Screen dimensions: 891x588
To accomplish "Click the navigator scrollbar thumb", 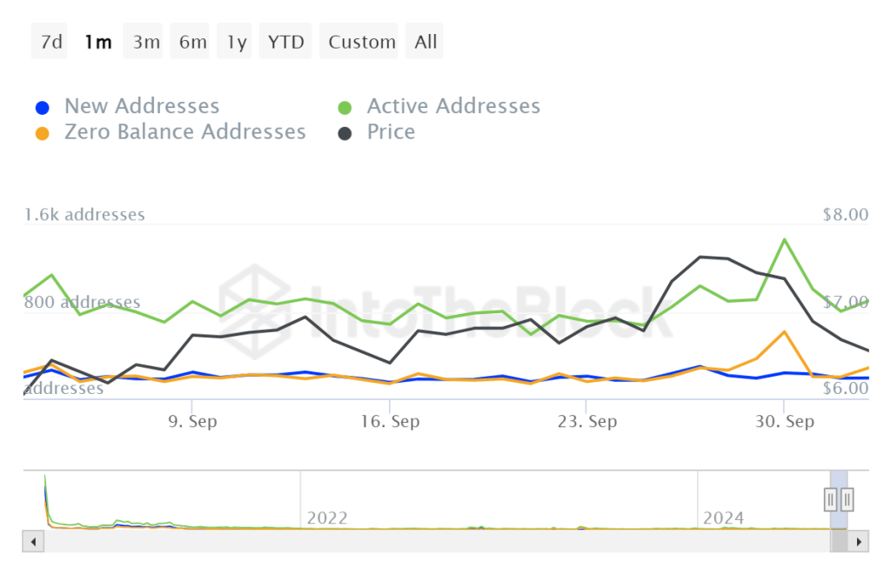I will tap(839, 541).
